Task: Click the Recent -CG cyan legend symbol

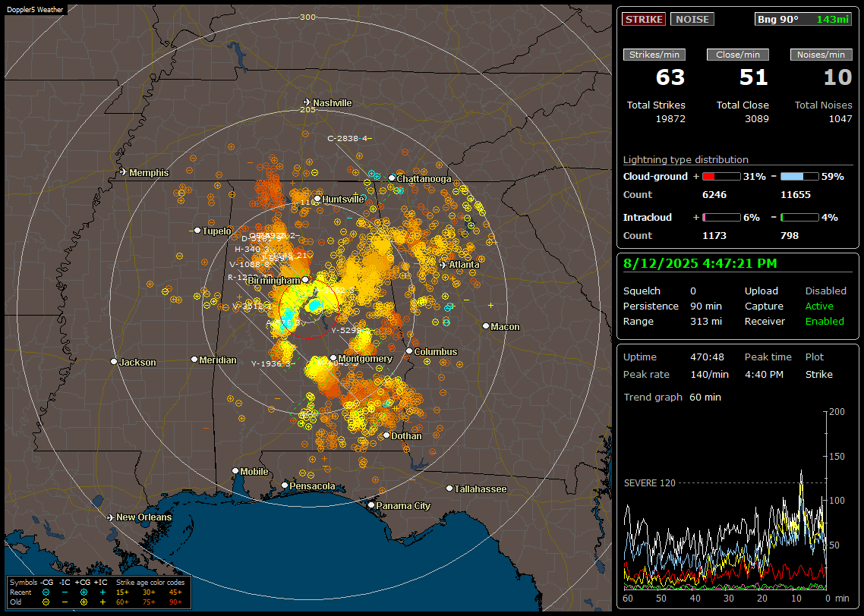Action: coord(46,592)
